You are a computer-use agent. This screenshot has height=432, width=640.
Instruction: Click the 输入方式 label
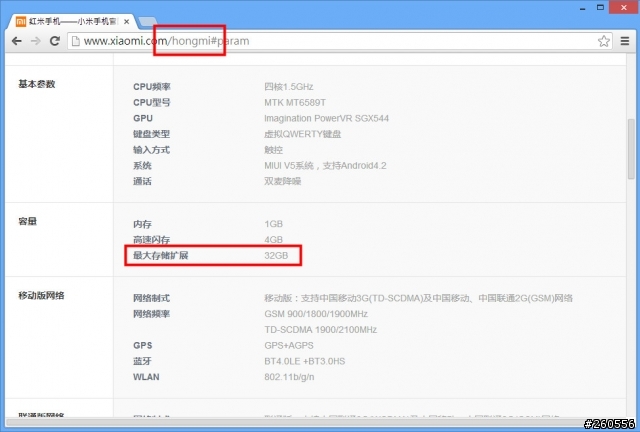pos(151,150)
